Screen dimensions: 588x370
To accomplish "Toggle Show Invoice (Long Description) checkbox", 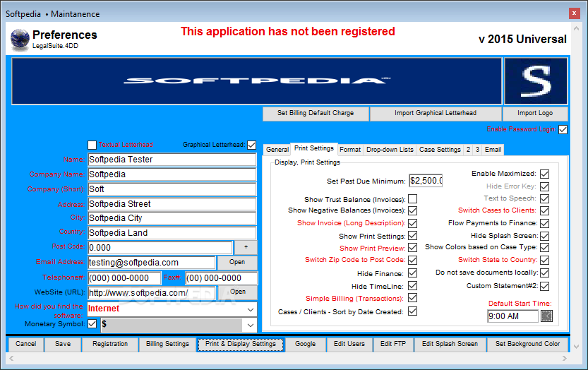I will tap(412, 223).
